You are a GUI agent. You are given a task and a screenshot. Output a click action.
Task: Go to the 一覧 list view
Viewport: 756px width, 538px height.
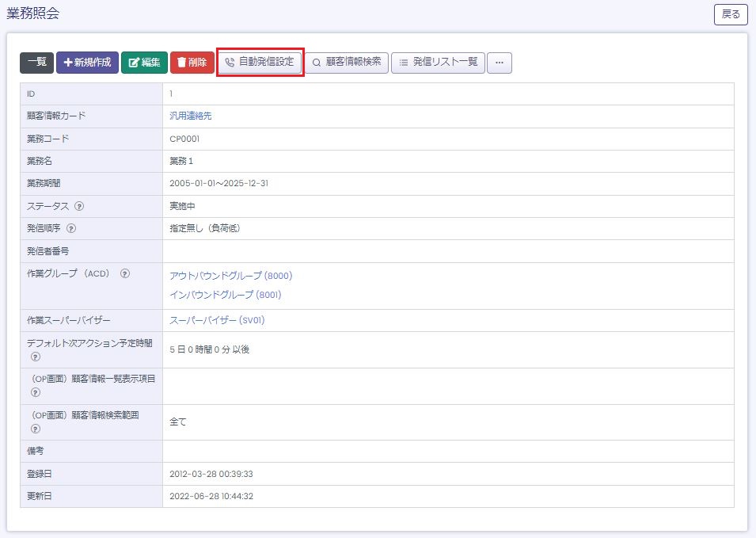36,63
